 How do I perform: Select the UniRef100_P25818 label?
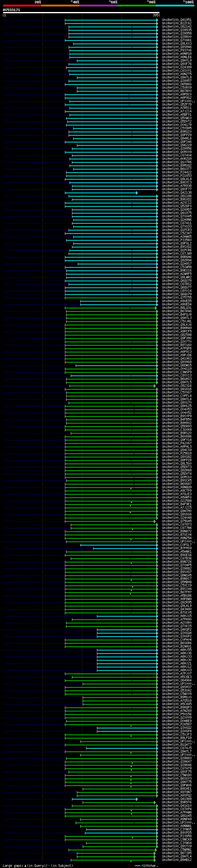(x=176, y=454)
